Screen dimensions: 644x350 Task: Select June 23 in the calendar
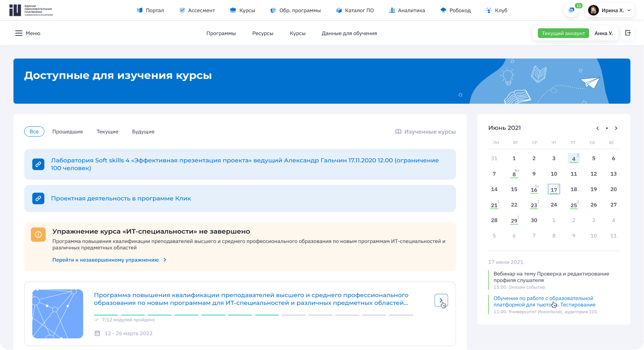coord(534,205)
